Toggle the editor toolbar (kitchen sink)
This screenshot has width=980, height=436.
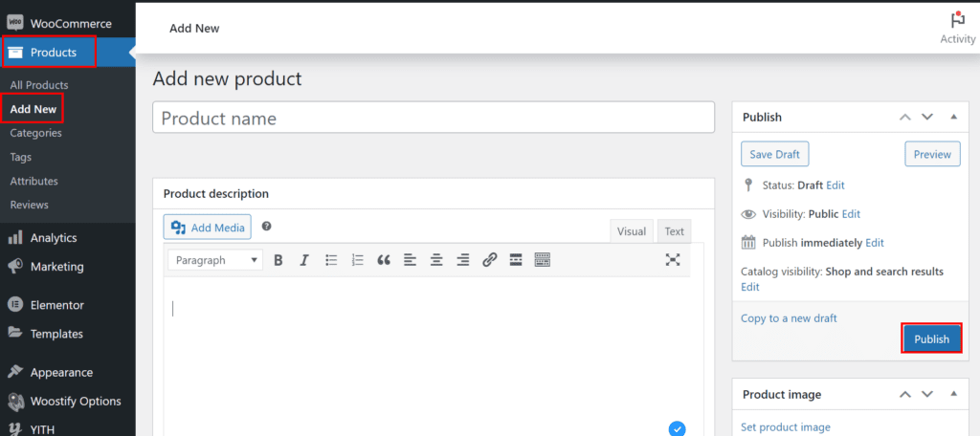542,260
